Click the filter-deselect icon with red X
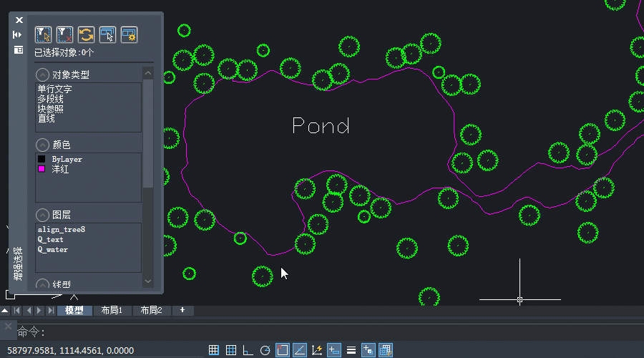644x358 pixels. pos(64,34)
